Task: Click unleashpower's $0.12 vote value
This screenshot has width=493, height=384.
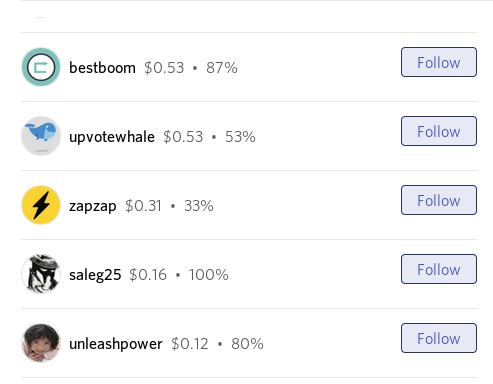Action: click(190, 344)
